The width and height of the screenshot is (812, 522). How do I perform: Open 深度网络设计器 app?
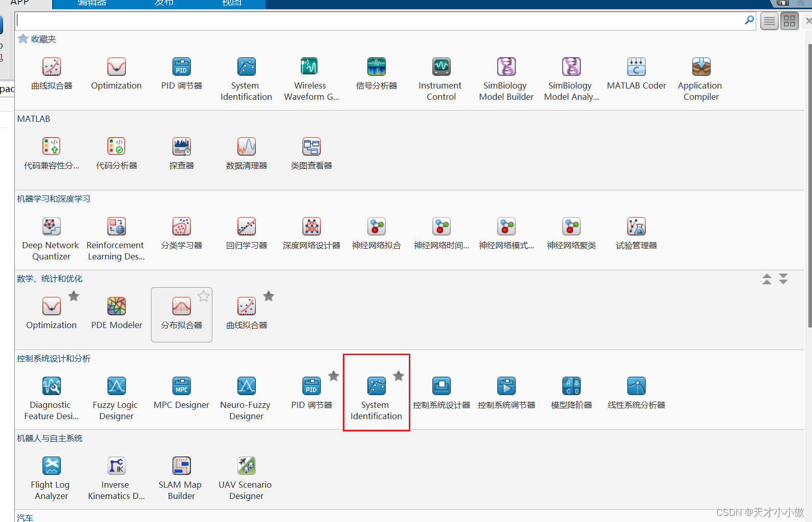(311, 233)
